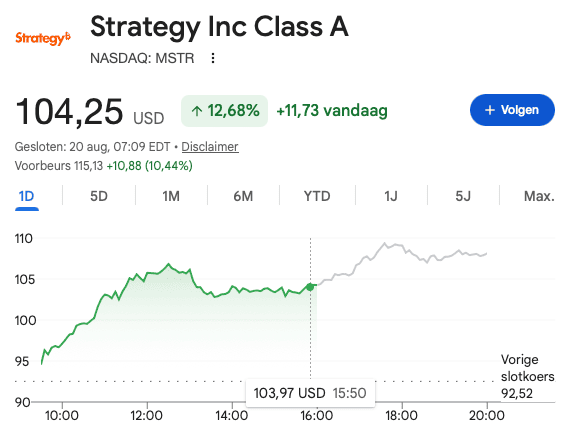Click the NASDAQ: MSTR ticker label
Viewport: 571px width, 436px height.
tap(142, 58)
